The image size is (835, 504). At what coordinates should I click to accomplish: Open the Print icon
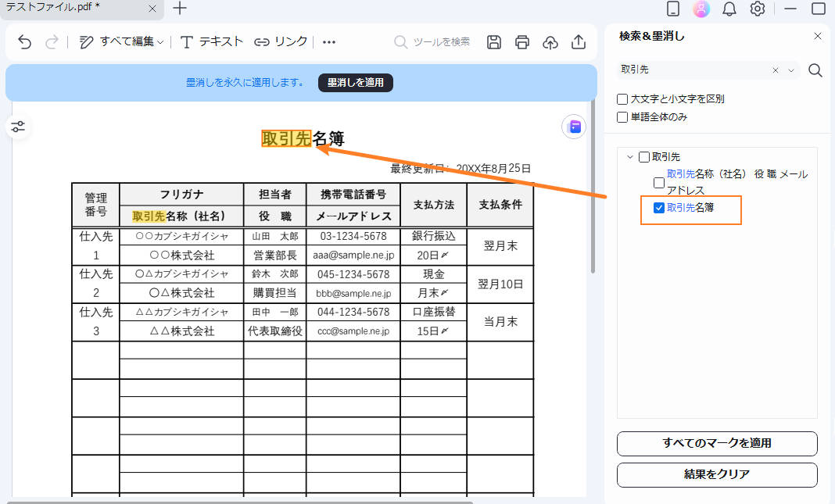pos(522,42)
